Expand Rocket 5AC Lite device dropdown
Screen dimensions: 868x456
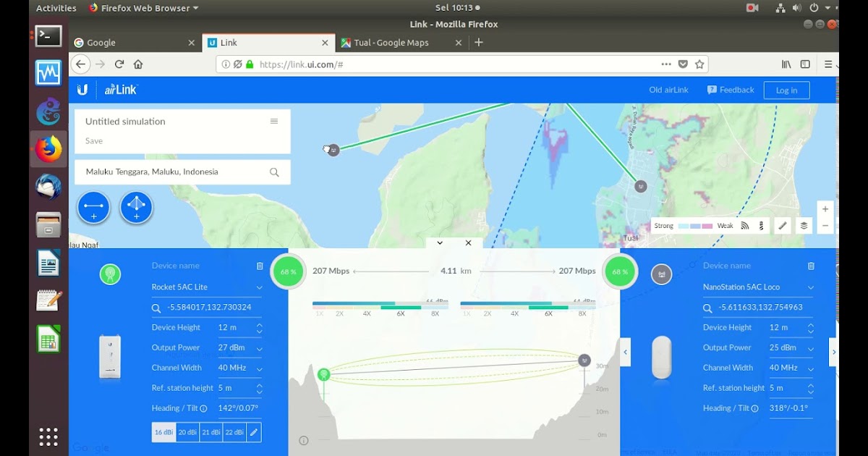(x=259, y=287)
